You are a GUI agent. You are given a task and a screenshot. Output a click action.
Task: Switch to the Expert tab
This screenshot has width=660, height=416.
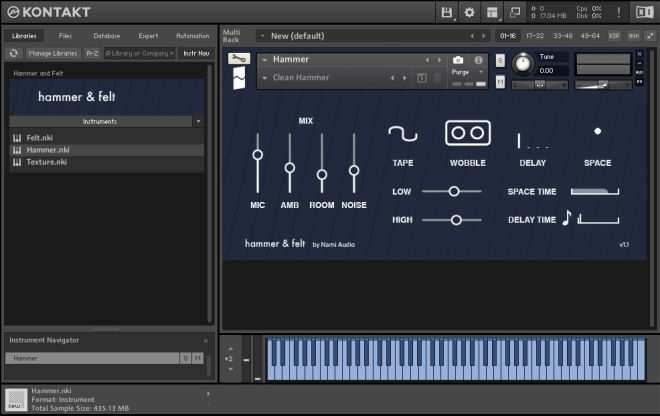tap(148, 36)
